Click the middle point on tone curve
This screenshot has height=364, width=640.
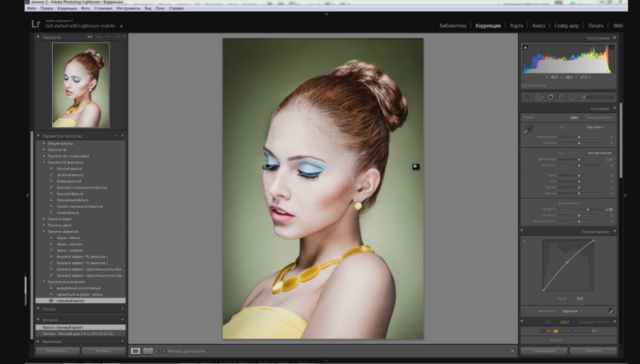click(x=567, y=262)
